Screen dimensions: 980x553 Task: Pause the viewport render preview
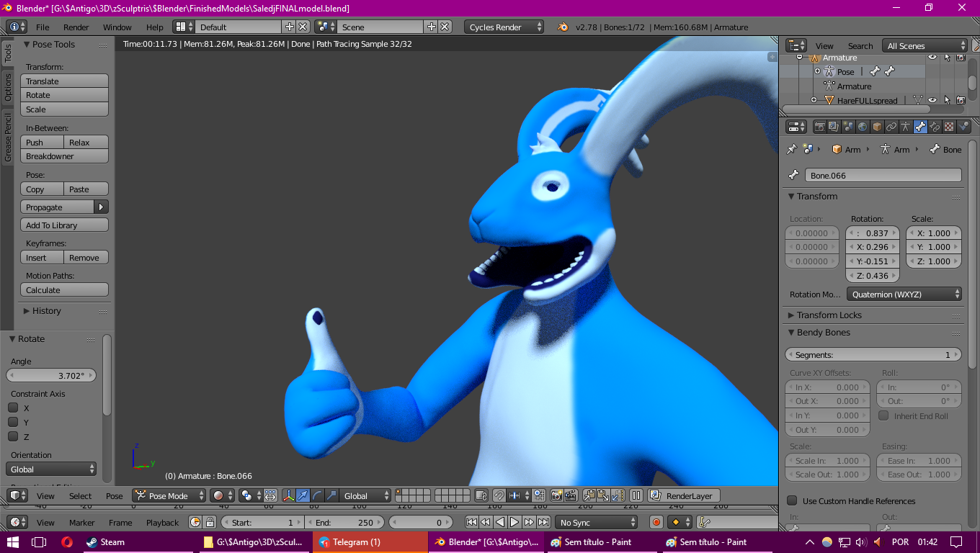[636, 495]
